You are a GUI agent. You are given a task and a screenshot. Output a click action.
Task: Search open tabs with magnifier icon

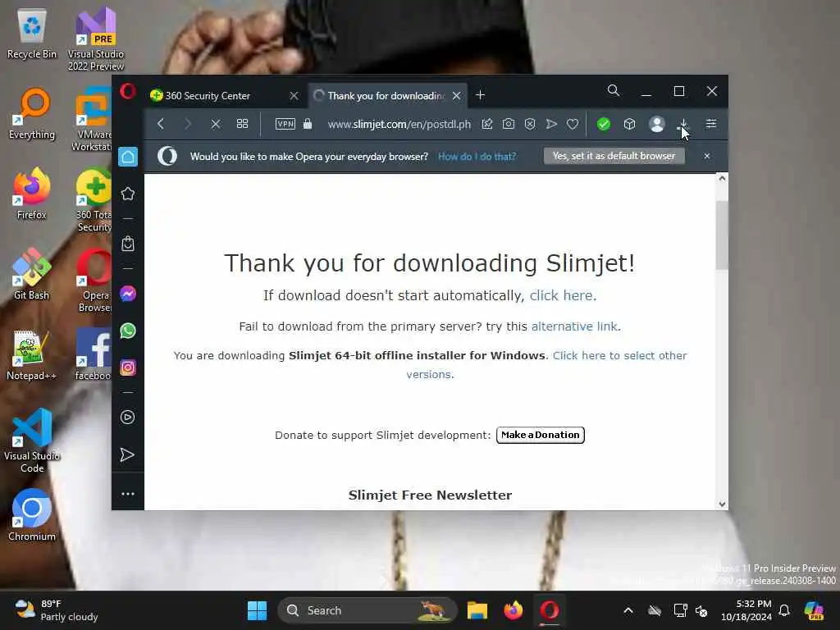[x=614, y=90]
